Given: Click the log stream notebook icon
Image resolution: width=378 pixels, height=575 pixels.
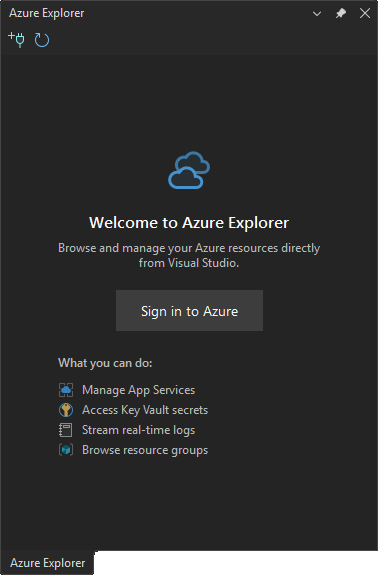Looking at the screenshot, I should (x=66, y=430).
